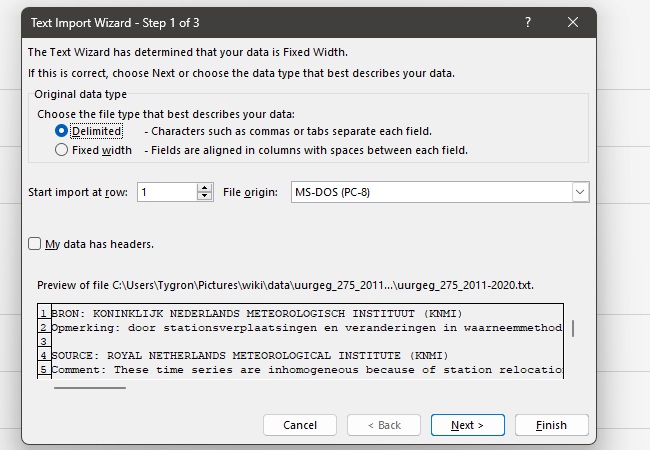650x450 pixels.
Task: Enable the My data has headers checkbox
Action: click(x=35, y=243)
